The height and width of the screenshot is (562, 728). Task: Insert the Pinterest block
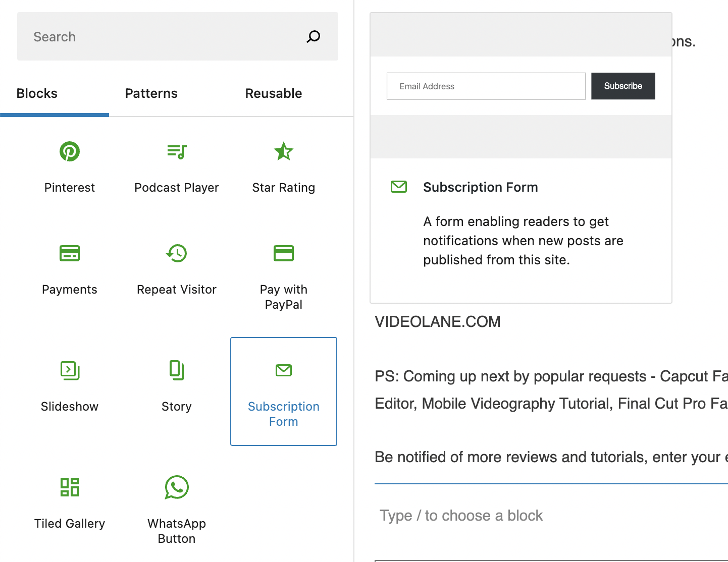click(70, 165)
